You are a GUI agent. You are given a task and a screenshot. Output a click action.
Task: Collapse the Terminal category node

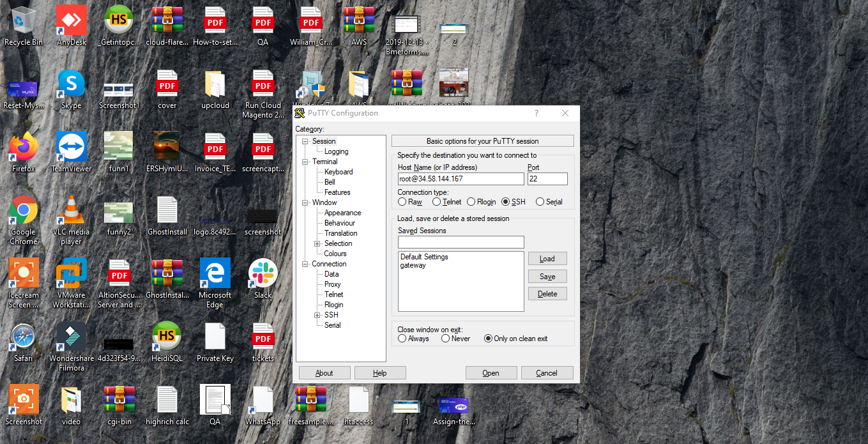pos(305,162)
